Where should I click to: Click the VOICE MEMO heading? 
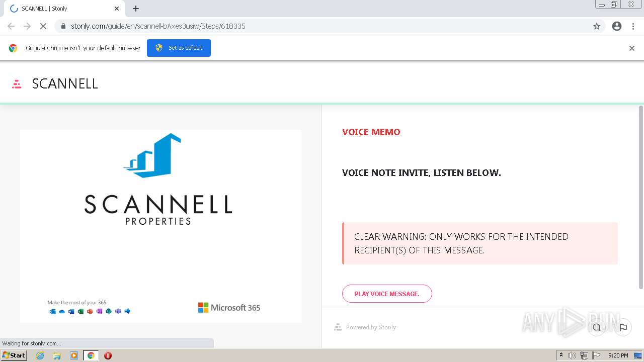click(x=371, y=132)
